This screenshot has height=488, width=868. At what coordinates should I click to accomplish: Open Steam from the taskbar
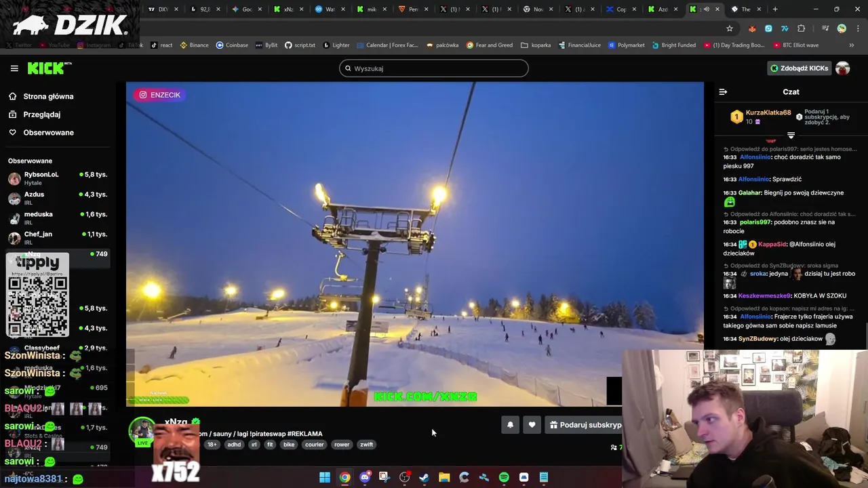click(x=424, y=477)
